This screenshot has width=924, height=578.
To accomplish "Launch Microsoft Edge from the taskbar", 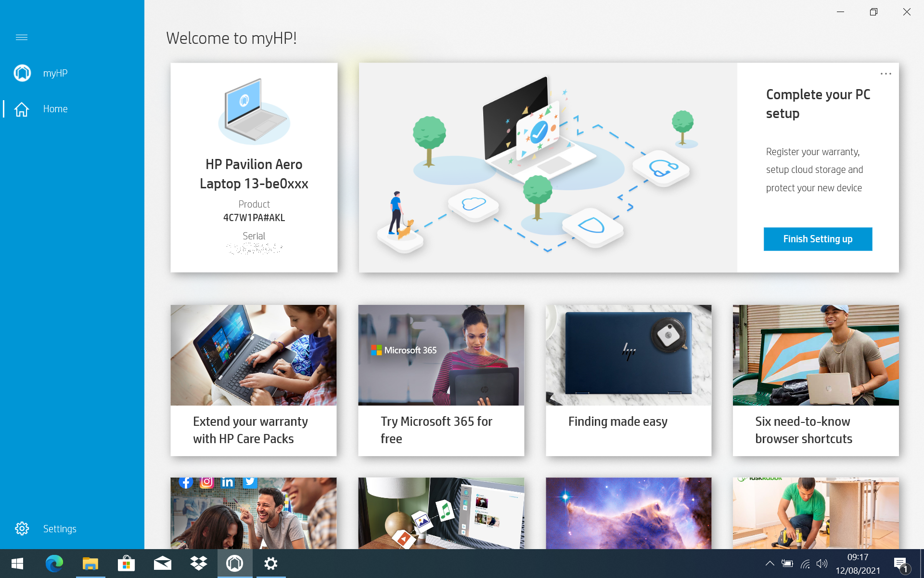I will pyautogui.click(x=54, y=564).
